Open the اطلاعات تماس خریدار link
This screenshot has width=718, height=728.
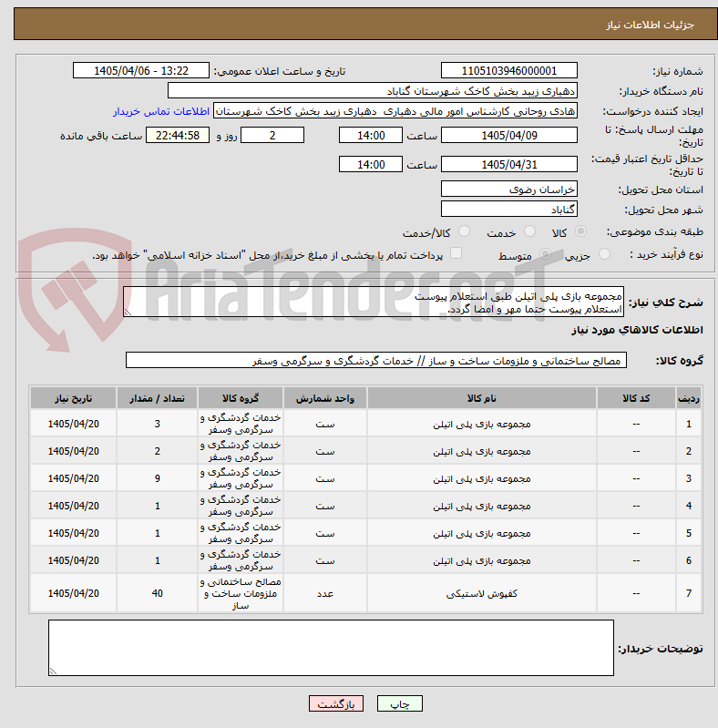click(161, 112)
